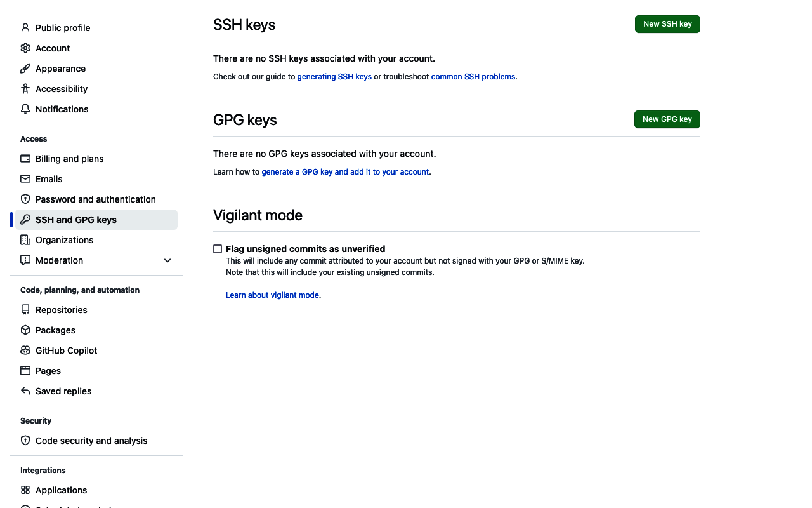Click the Repositories book icon
Image resolution: width=812 pixels, height=508 pixels.
[25, 309]
